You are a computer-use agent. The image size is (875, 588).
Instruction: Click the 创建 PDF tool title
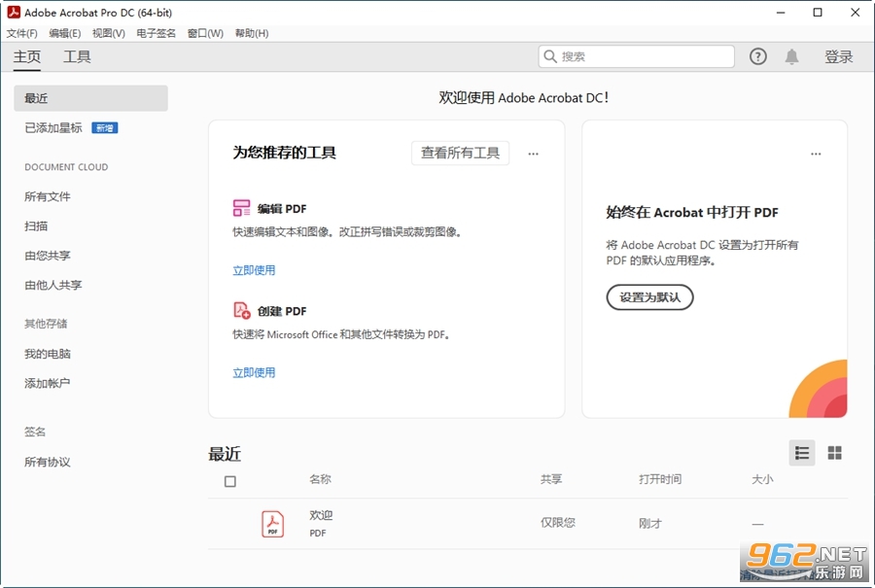pyautogui.click(x=282, y=311)
